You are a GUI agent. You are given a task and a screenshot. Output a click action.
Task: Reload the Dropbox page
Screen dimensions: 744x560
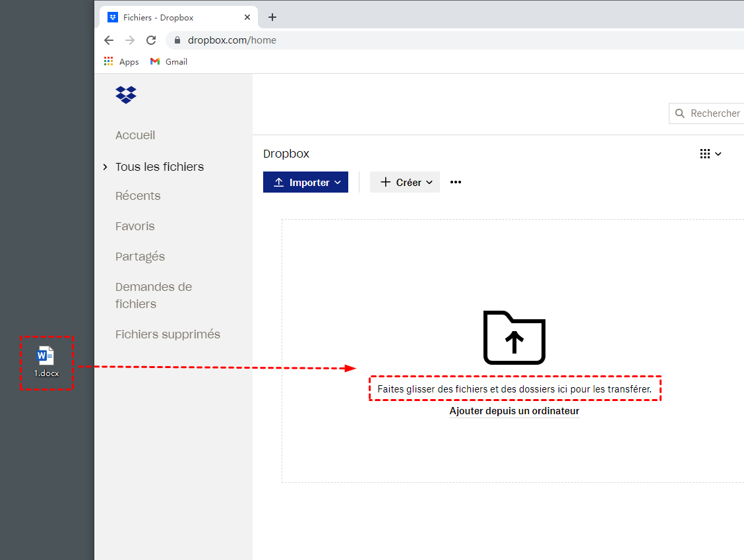pyautogui.click(x=151, y=40)
